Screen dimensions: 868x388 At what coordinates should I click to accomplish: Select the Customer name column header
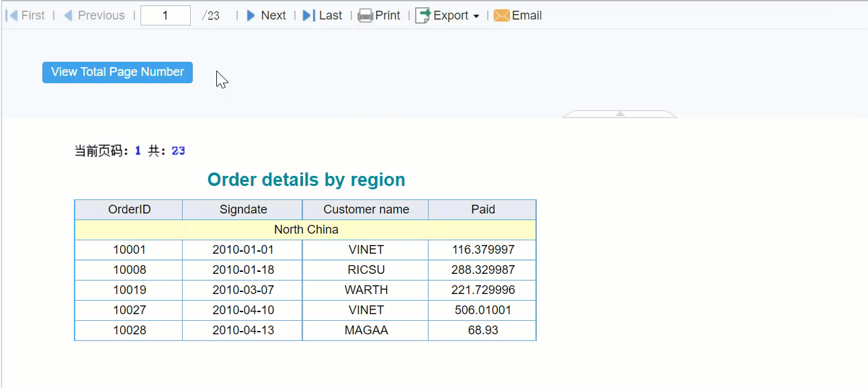[365, 209]
